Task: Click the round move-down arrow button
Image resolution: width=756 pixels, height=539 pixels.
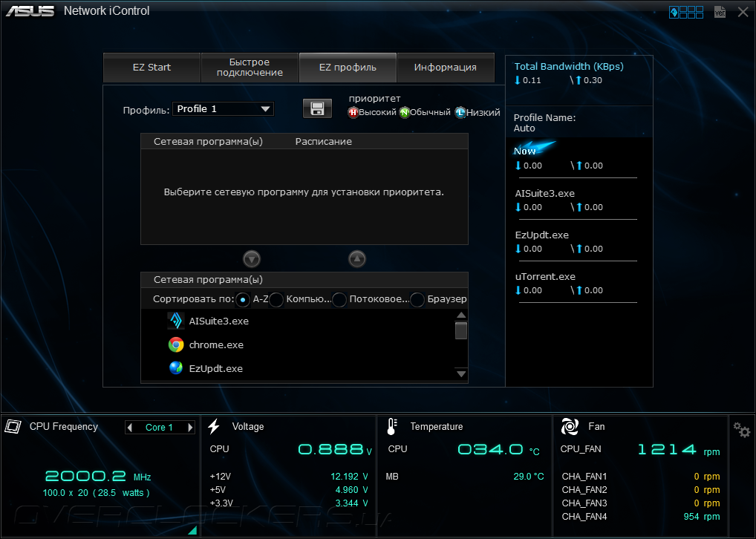Action: coord(252,259)
